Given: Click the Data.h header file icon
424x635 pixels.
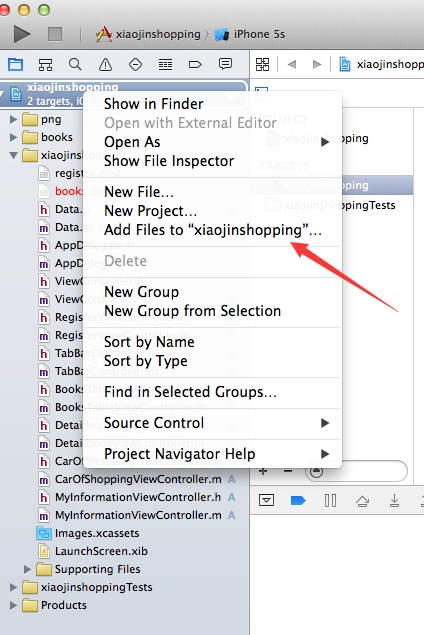Looking at the screenshot, I should pos(44,209).
